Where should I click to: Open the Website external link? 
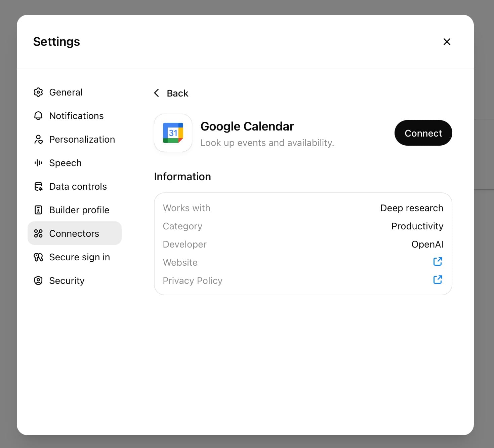pyautogui.click(x=438, y=262)
